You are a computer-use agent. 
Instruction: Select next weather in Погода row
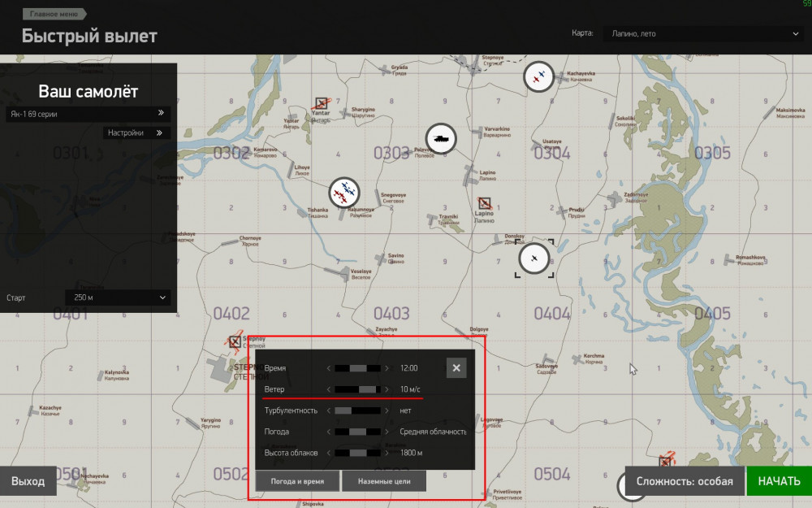click(x=387, y=432)
